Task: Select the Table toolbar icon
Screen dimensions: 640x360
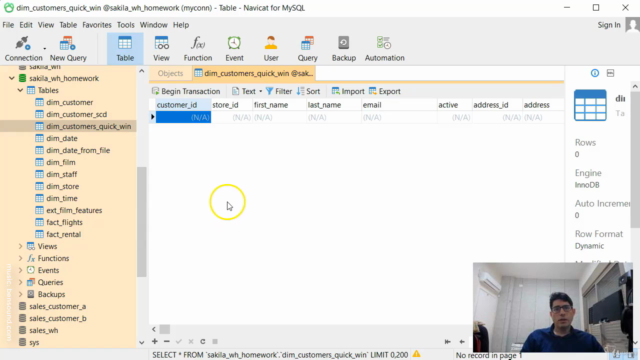Action: point(125,48)
